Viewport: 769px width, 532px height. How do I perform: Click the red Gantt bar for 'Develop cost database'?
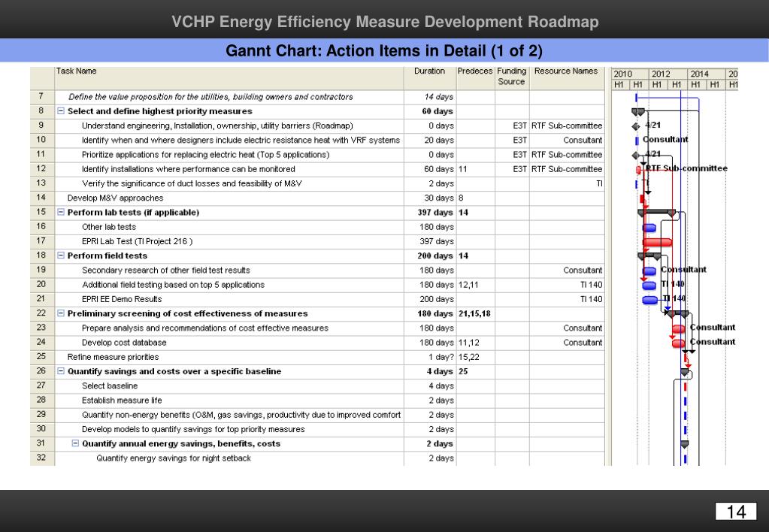(679, 343)
